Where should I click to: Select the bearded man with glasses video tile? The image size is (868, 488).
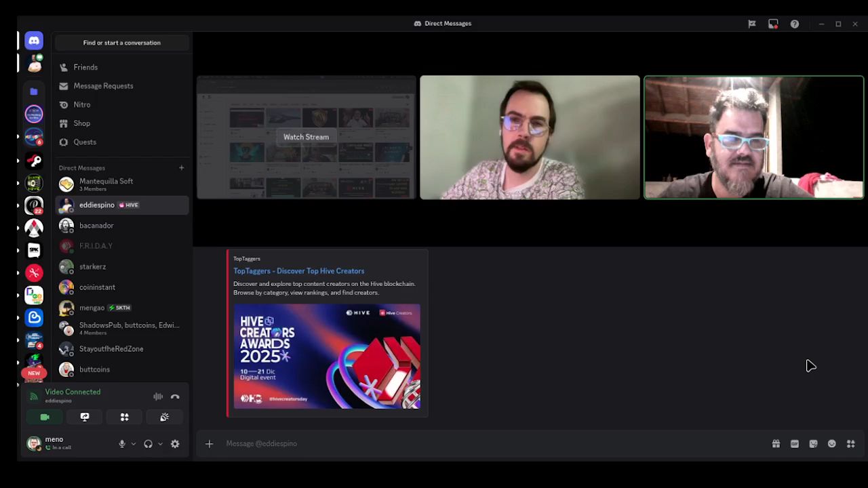coord(530,137)
